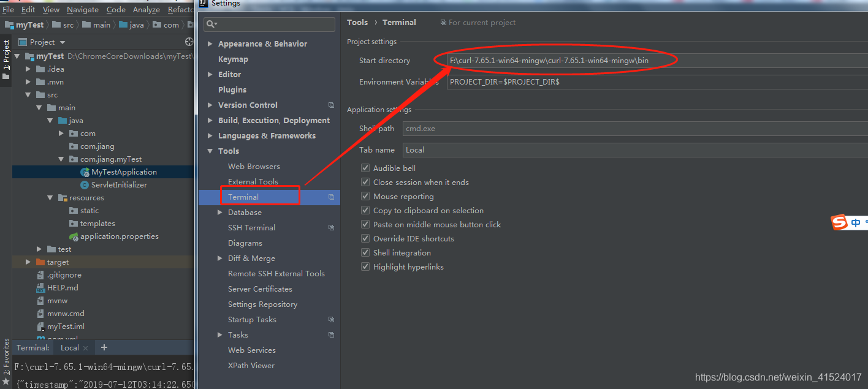Select Web Browsers in the Tools settings list

(x=253, y=166)
